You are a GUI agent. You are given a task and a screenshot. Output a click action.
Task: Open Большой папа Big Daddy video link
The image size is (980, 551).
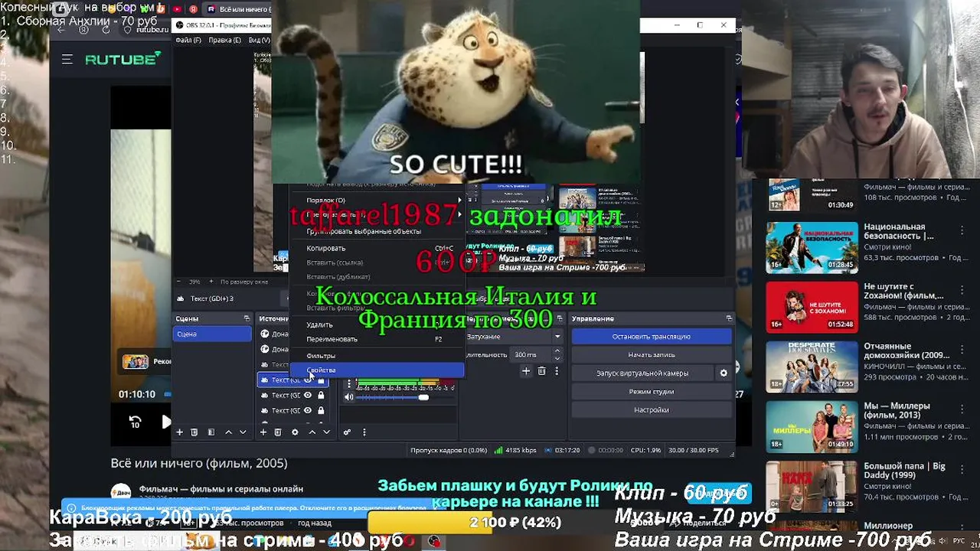[904, 470]
